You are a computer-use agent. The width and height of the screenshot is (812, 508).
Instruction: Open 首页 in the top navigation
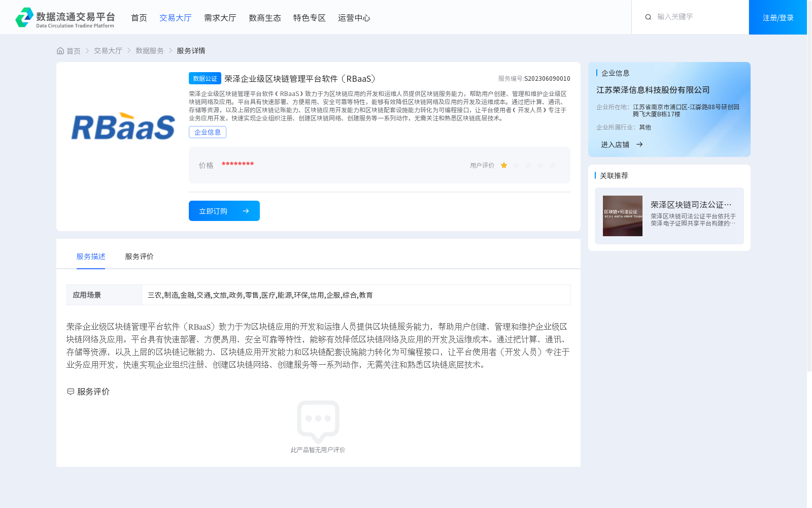click(139, 18)
